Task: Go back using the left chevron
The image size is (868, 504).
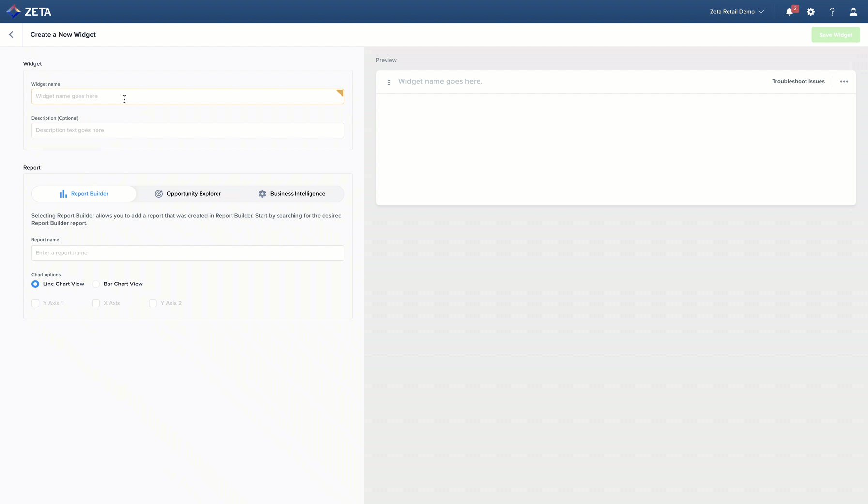Action: pos(11,35)
